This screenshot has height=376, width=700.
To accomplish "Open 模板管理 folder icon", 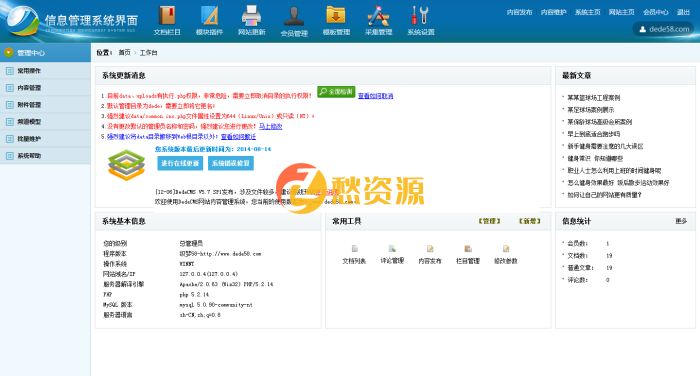I will point(336,15).
